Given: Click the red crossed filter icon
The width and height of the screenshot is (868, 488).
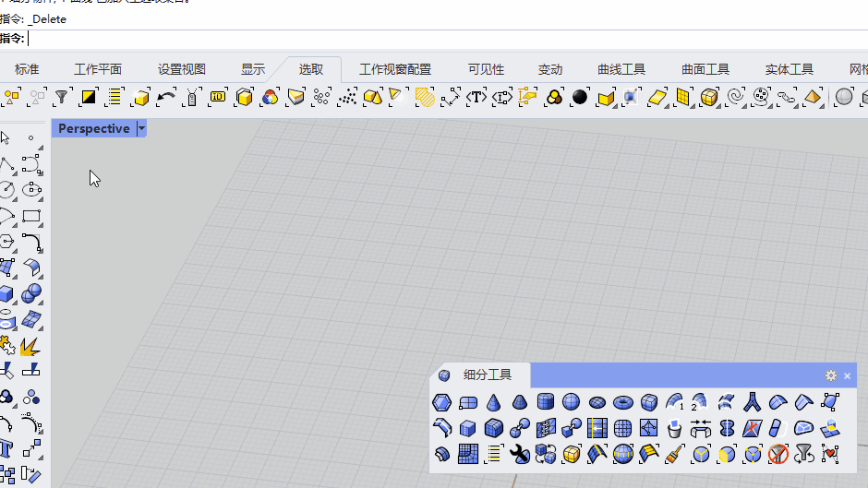Looking at the screenshot, I should (778, 454).
